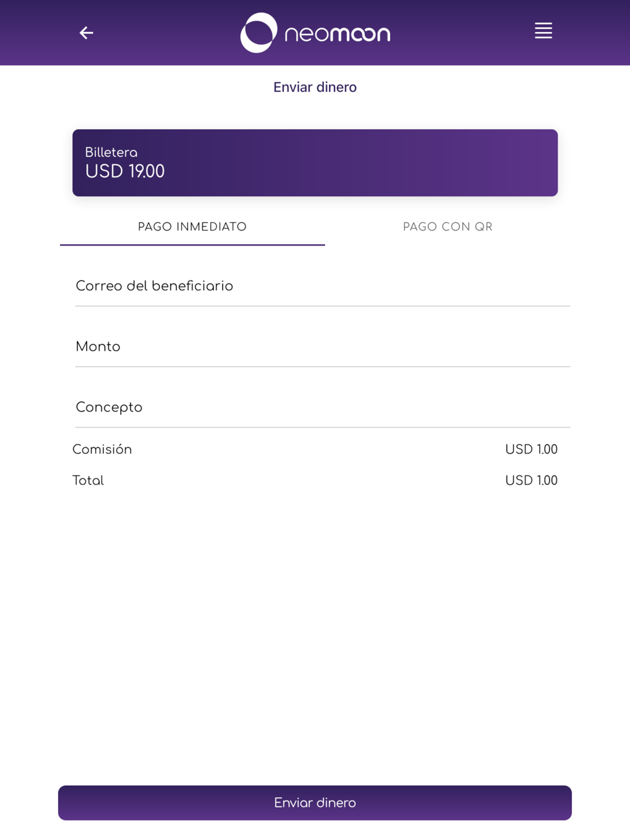This screenshot has width=630, height=840.
Task: Select the PAGO INMEDIATO tab
Action: coord(192,227)
